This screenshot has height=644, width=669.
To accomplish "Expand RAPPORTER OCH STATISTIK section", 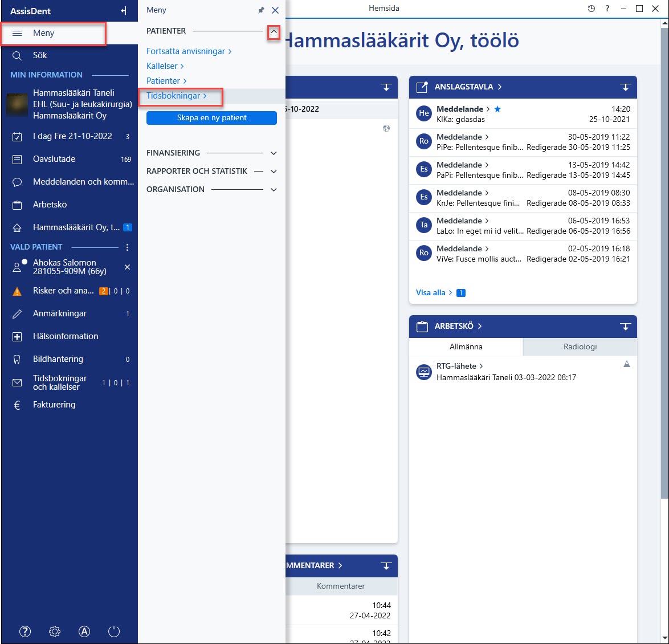I will tap(274, 172).
